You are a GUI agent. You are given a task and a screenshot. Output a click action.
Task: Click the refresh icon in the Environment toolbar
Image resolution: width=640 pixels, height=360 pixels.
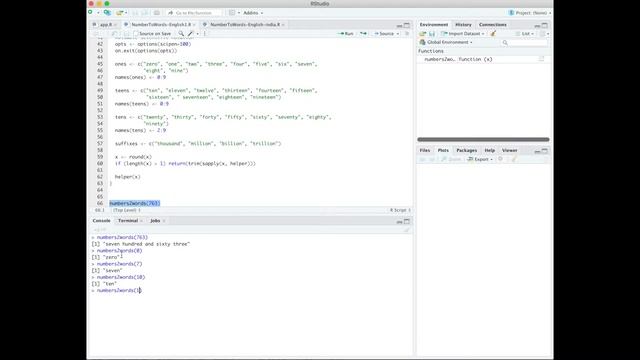pyautogui.click(x=543, y=33)
